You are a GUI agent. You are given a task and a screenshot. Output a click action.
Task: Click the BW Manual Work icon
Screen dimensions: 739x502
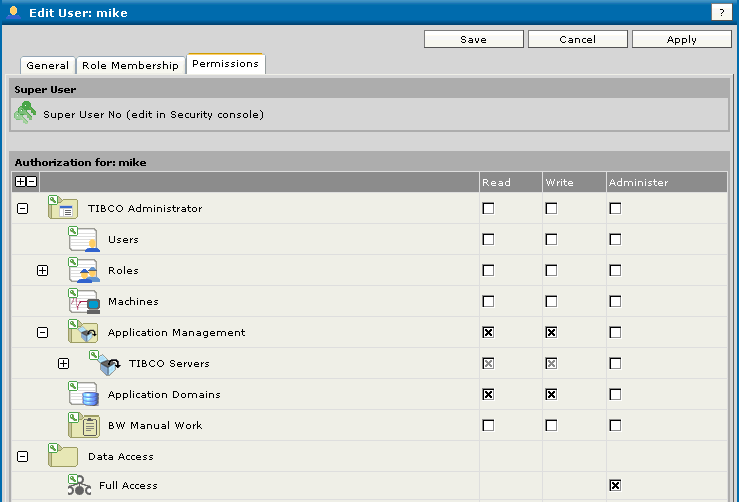[x=83, y=426]
